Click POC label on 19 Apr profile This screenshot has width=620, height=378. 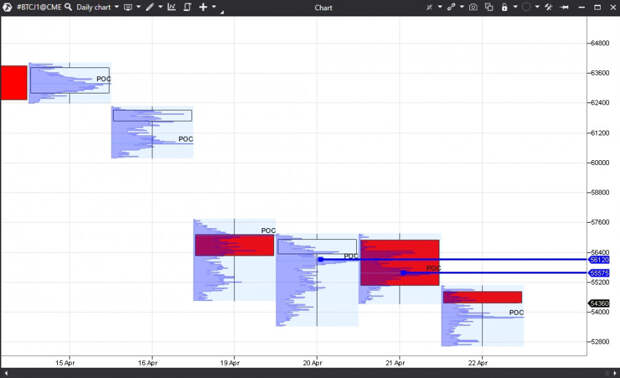(268, 231)
